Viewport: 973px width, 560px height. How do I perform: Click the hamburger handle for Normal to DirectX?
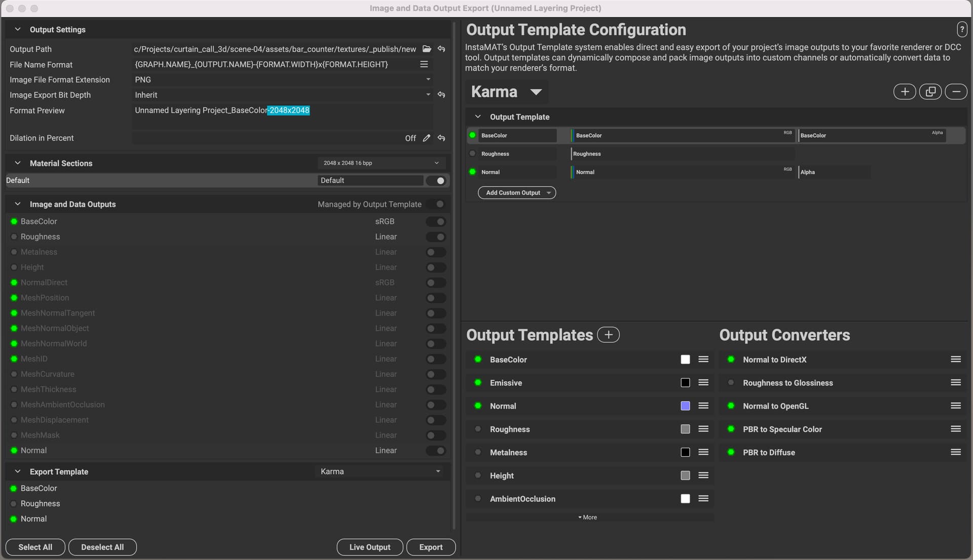(956, 359)
